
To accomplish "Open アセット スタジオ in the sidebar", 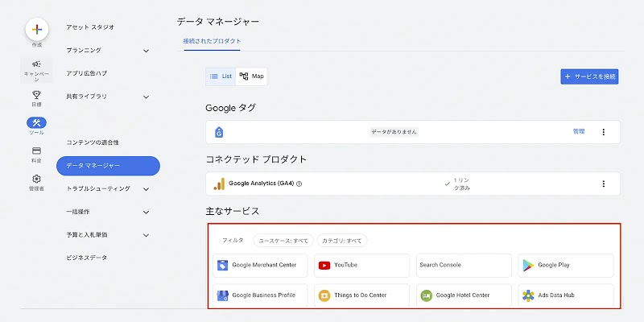I will coord(90,27).
